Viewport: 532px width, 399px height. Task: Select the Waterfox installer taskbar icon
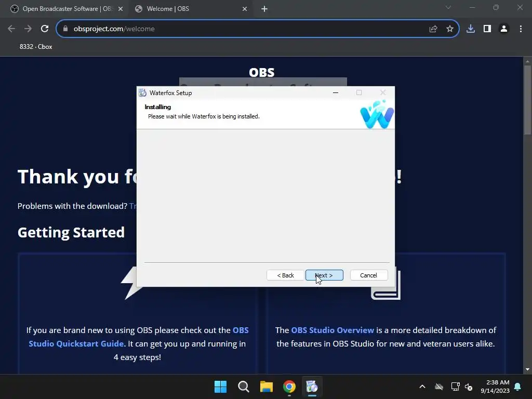(x=312, y=387)
